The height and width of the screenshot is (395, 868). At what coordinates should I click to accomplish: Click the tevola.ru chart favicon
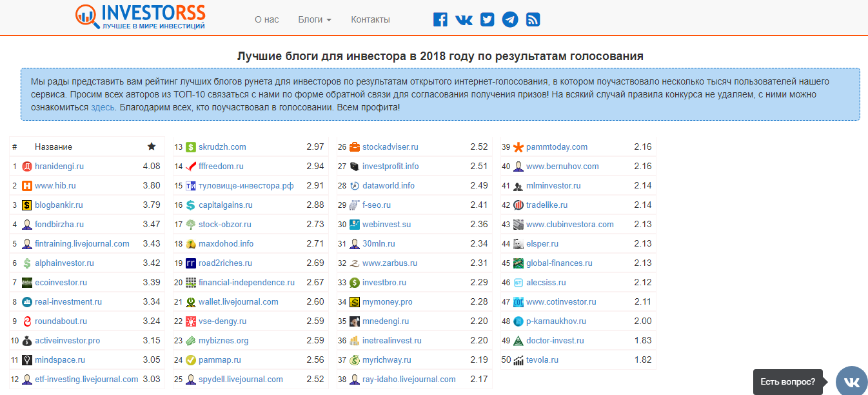click(x=518, y=360)
